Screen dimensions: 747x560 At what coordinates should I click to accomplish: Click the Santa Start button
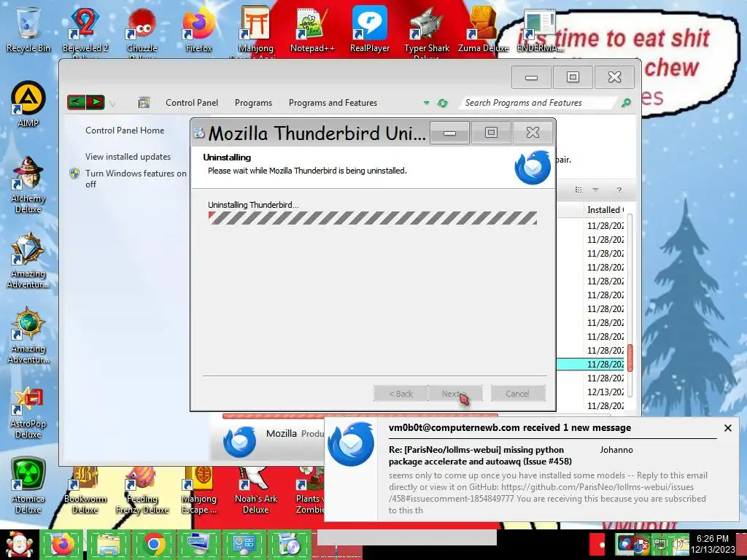point(19,545)
